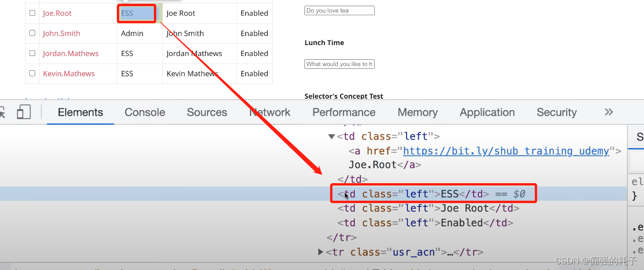Viewport: 644px width, 270px height.
Task: Open the Jordan.Mathews username link
Action: pos(71,54)
